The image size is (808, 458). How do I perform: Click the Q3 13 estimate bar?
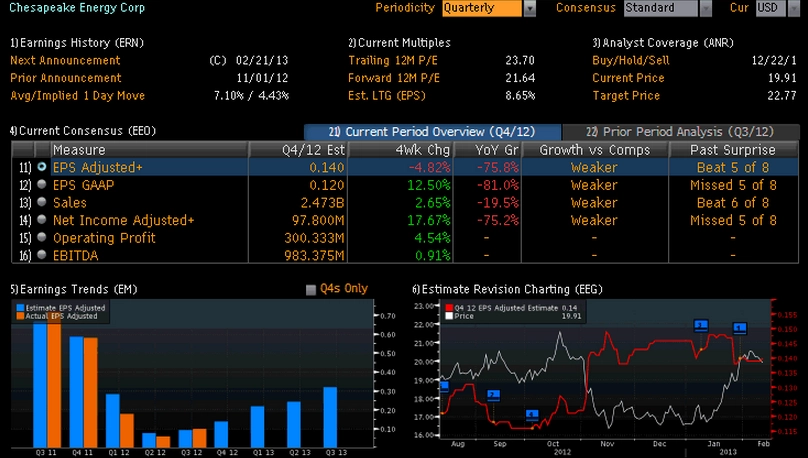tap(330, 417)
